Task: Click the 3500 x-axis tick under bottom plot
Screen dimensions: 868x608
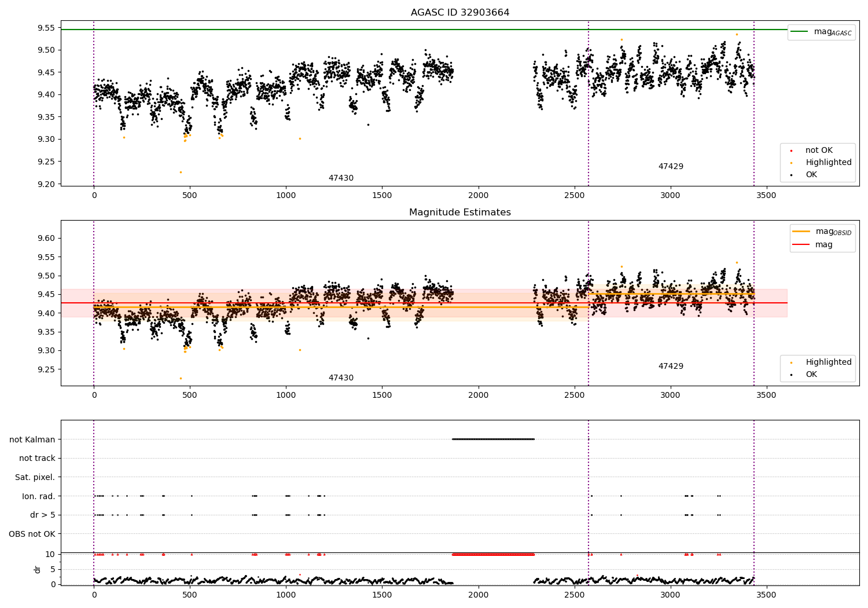Action: pyautogui.click(x=767, y=595)
